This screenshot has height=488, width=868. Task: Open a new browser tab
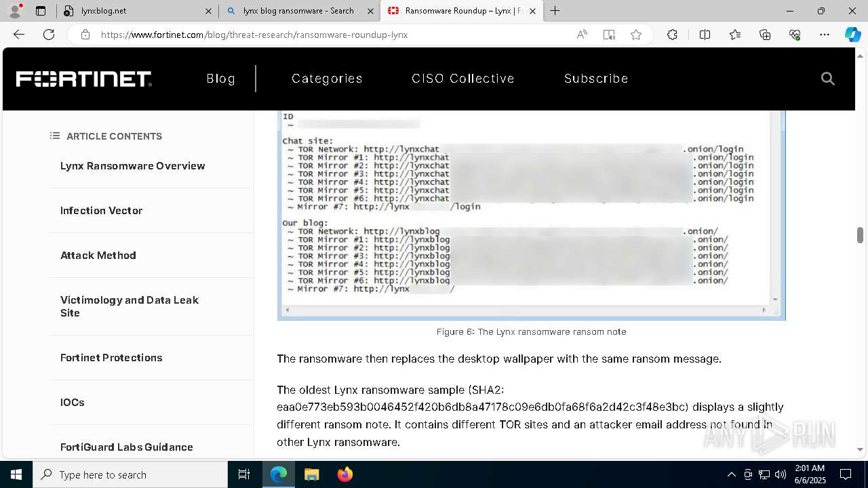point(555,11)
